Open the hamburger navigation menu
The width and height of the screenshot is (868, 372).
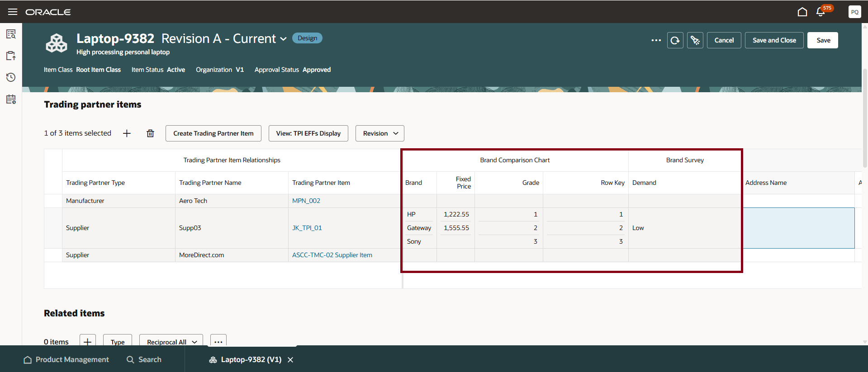point(13,12)
